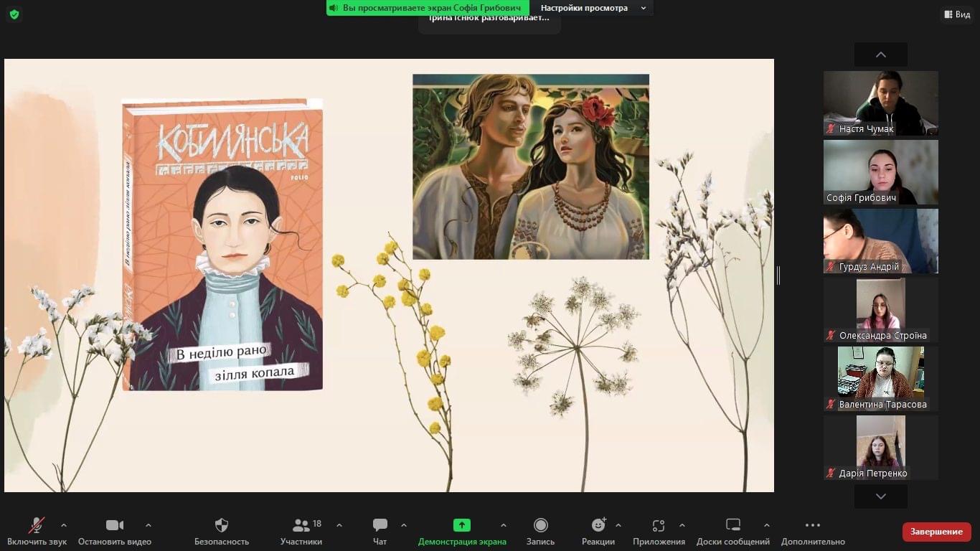Open the Участники participants icon
980x551 pixels.
click(x=301, y=525)
